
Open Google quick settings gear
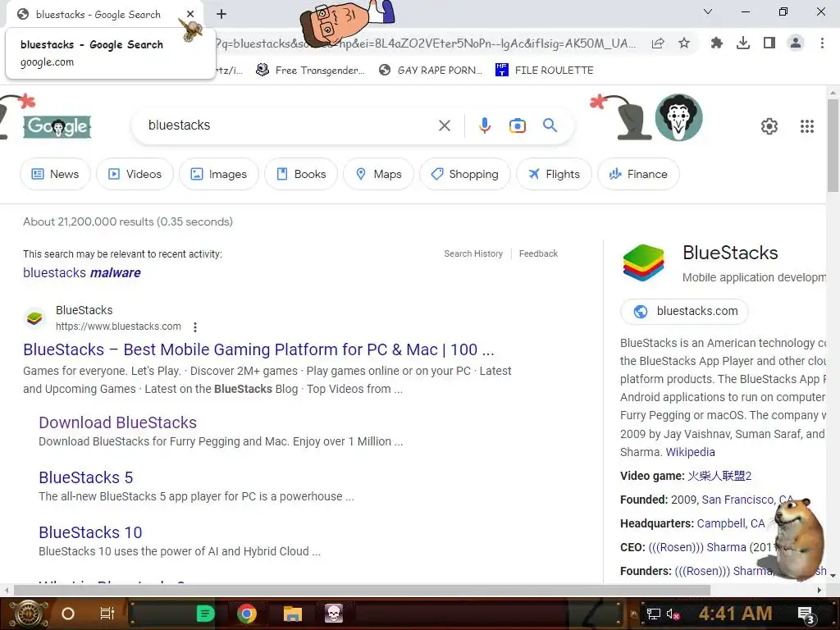769,126
